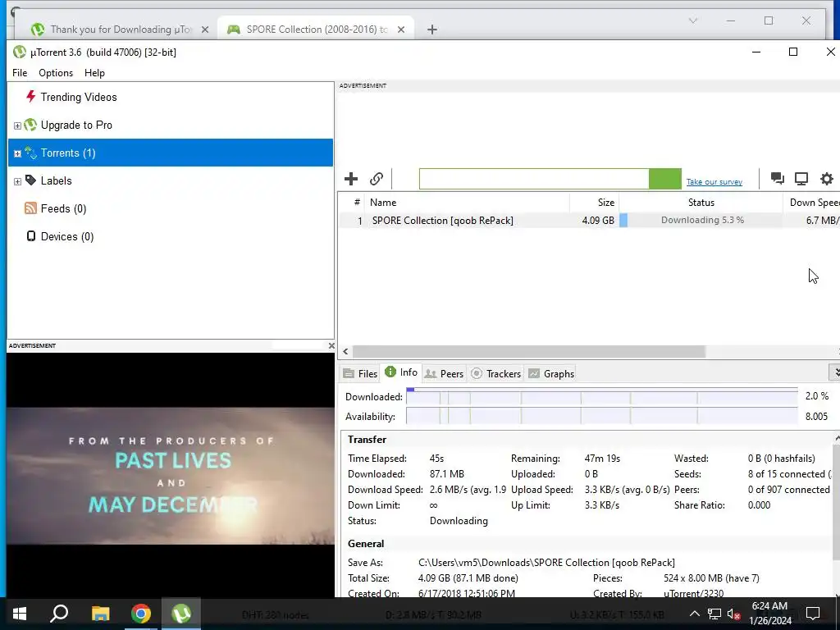Image resolution: width=840 pixels, height=630 pixels.
Task: Expand the Labels tree node
Action: (17, 181)
